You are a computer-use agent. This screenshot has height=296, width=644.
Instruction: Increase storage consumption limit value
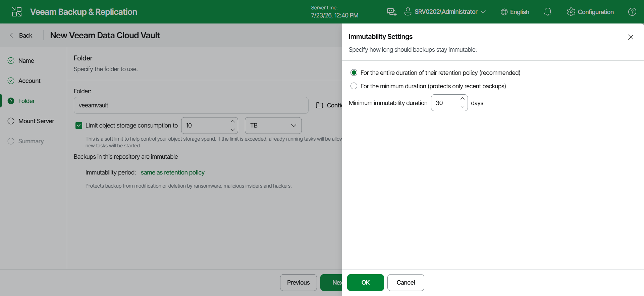[233, 121]
